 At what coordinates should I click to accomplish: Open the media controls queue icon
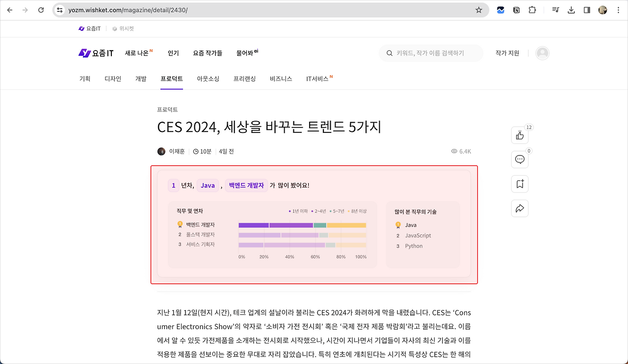pyautogui.click(x=555, y=10)
